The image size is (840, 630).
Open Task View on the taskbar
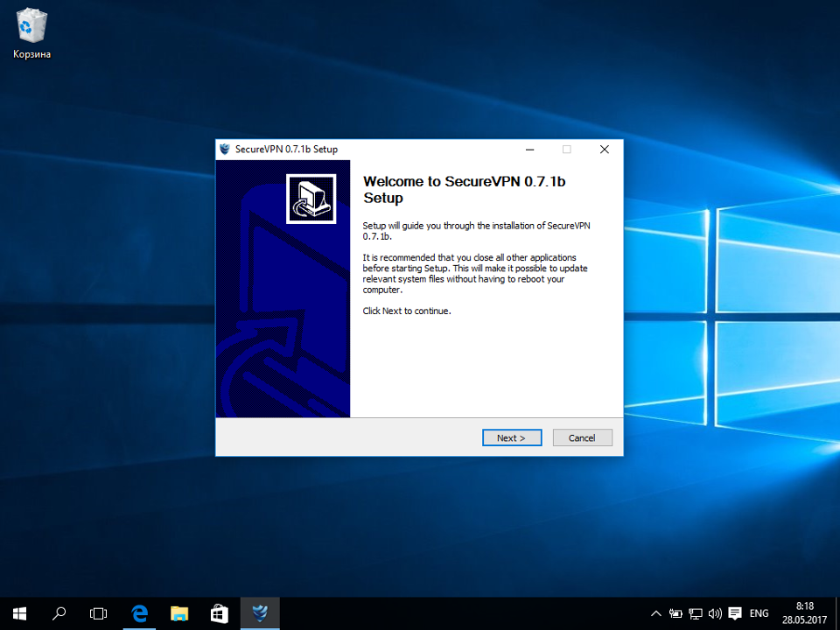(99, 613)
